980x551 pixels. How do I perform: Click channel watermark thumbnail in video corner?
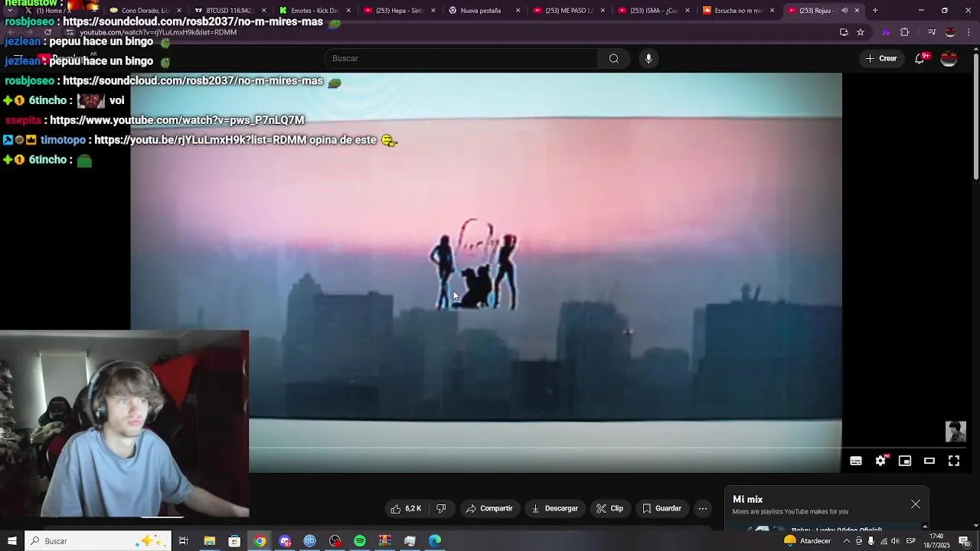coord(955,432)
